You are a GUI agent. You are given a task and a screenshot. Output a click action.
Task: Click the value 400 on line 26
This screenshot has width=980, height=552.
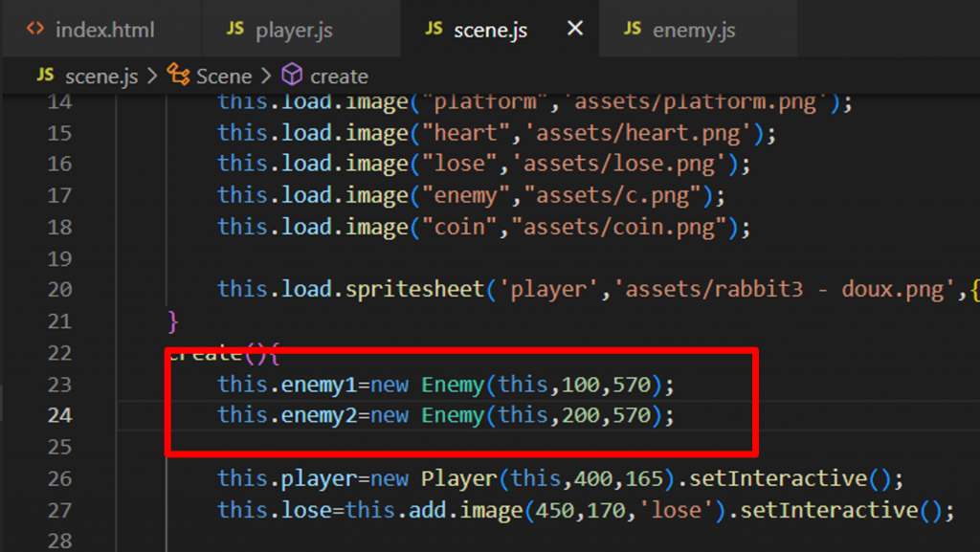pyautogui.click(x=593, y=479)
